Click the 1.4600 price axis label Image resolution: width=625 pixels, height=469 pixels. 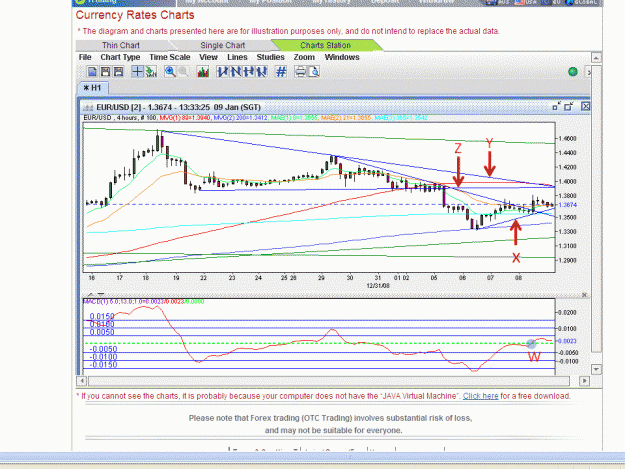click(568, 139)
